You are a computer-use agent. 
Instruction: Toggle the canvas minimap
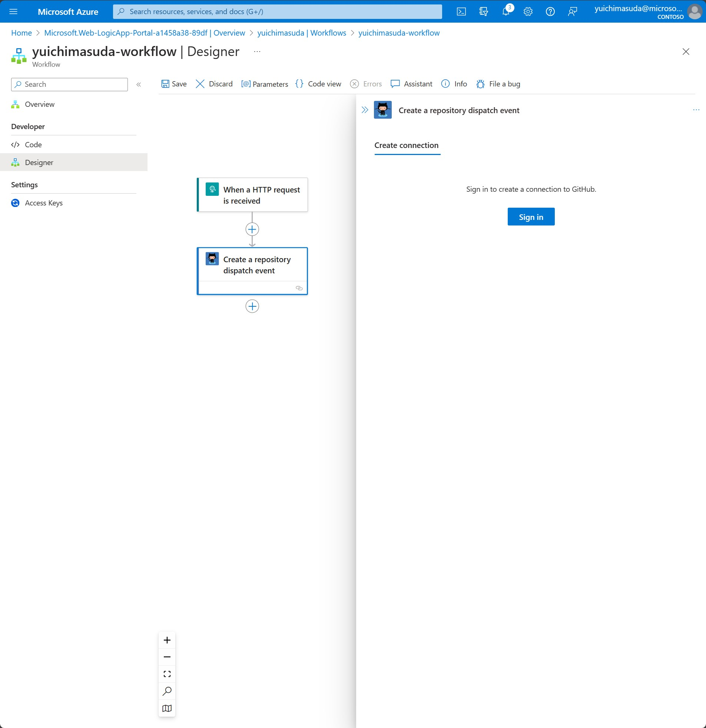coord(167,708)
